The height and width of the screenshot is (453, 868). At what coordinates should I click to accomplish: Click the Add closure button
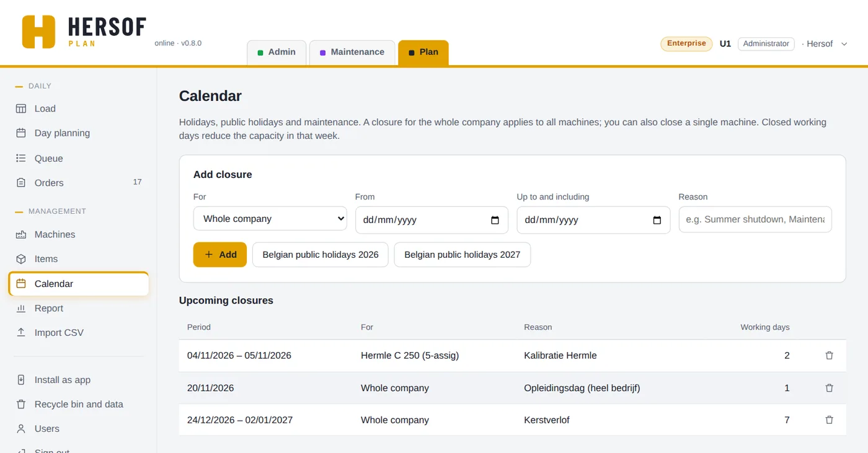pos(220,255)
